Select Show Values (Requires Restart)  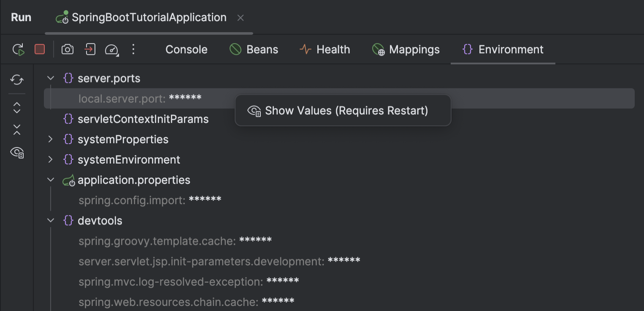click(343, 110)
